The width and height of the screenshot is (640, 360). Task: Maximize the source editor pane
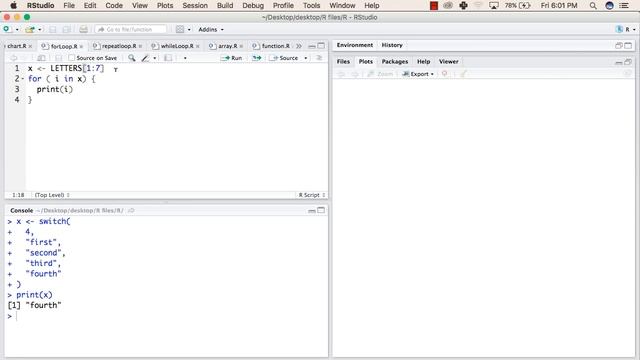pos(321,46)
